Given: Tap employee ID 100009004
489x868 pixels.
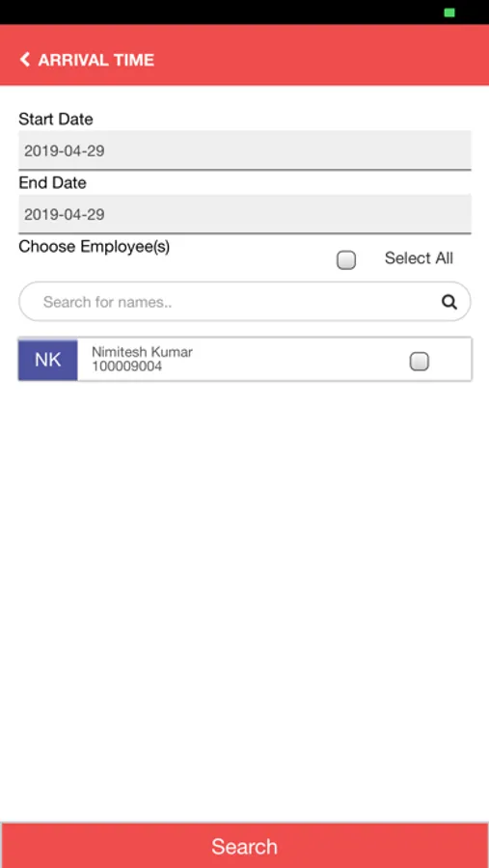Looking at the screenshot, I should click(x=126, y=366).
